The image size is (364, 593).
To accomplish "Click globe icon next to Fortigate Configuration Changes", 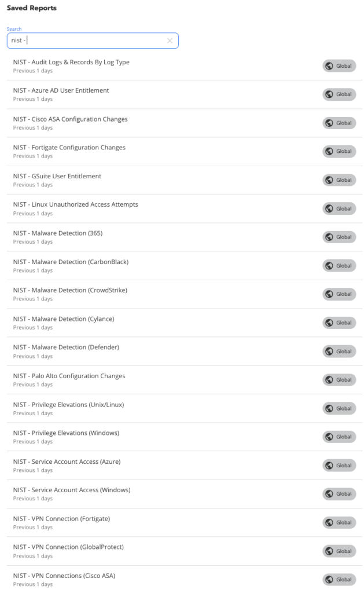I will [329, 151].
